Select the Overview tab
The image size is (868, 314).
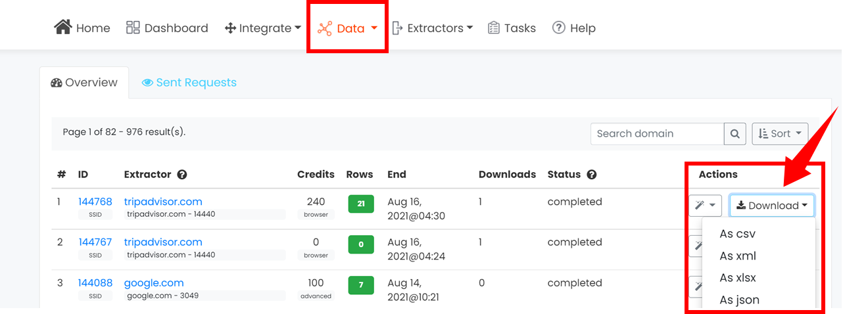coord(84,83)
